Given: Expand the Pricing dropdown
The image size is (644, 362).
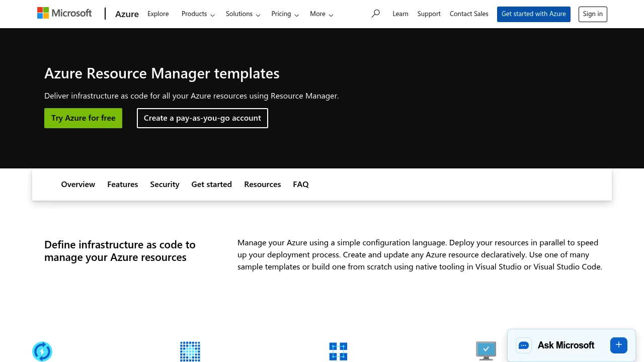Looking at the screenshot, I should click(285, 14).
